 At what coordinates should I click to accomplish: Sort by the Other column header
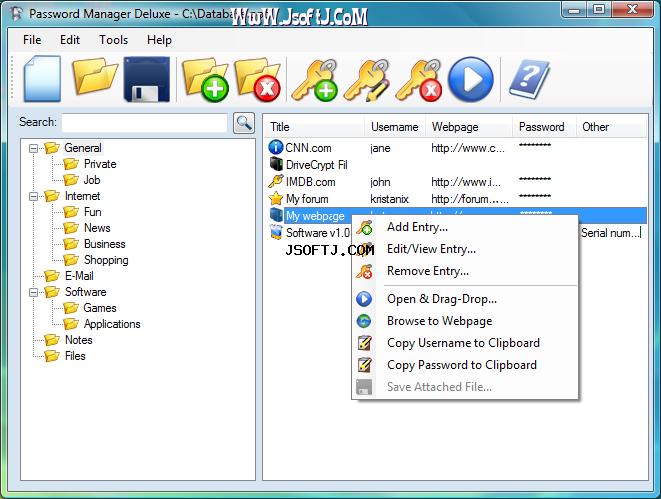(x=611, y=127)
